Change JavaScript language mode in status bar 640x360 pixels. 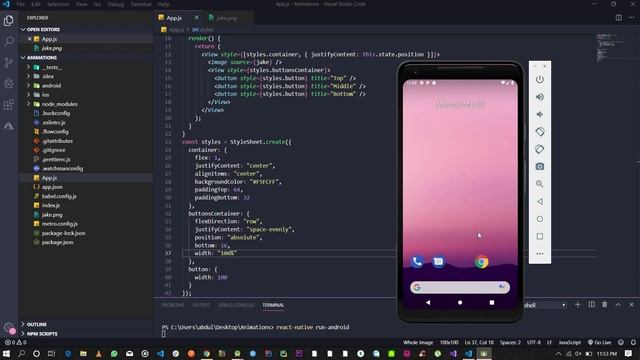(569, 342)
